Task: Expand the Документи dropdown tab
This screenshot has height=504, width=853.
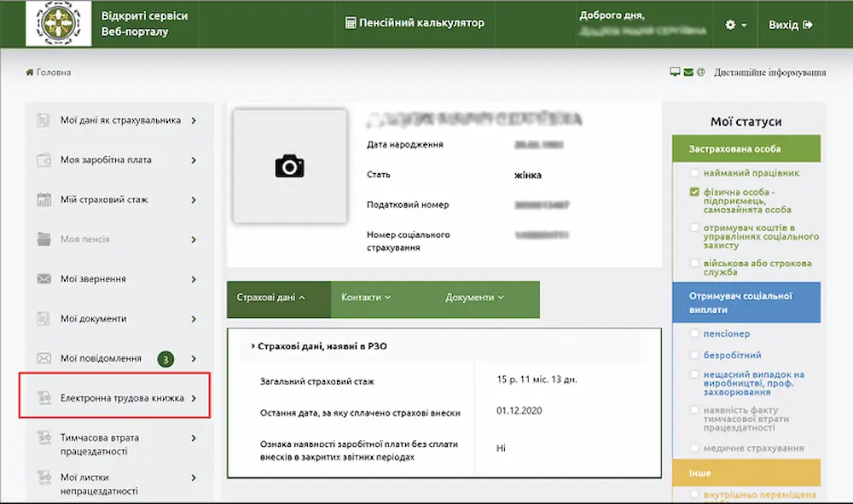Action: [474, 298]
